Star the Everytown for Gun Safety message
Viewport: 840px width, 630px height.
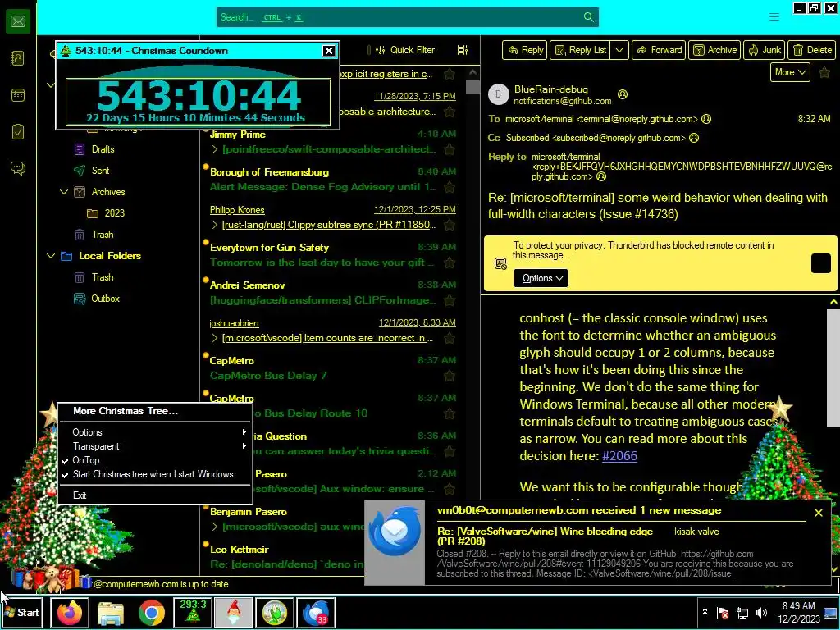pyautogui.click(x=450, y=263)
